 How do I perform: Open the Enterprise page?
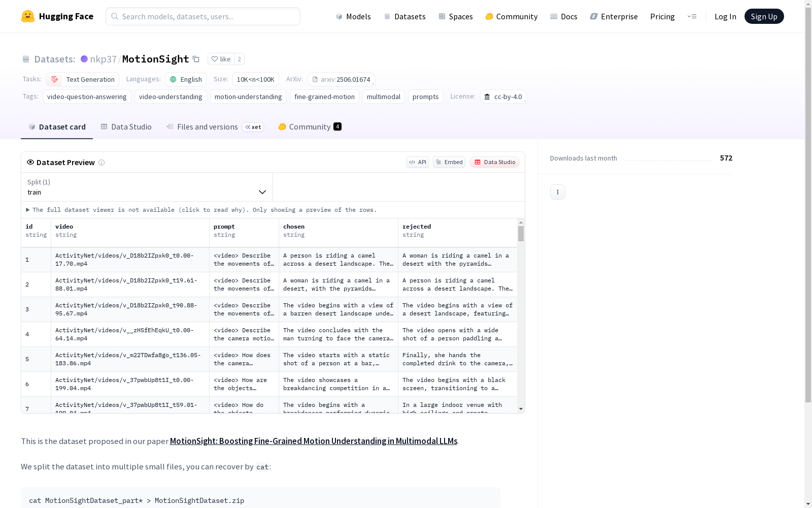(x=614, y=16)
